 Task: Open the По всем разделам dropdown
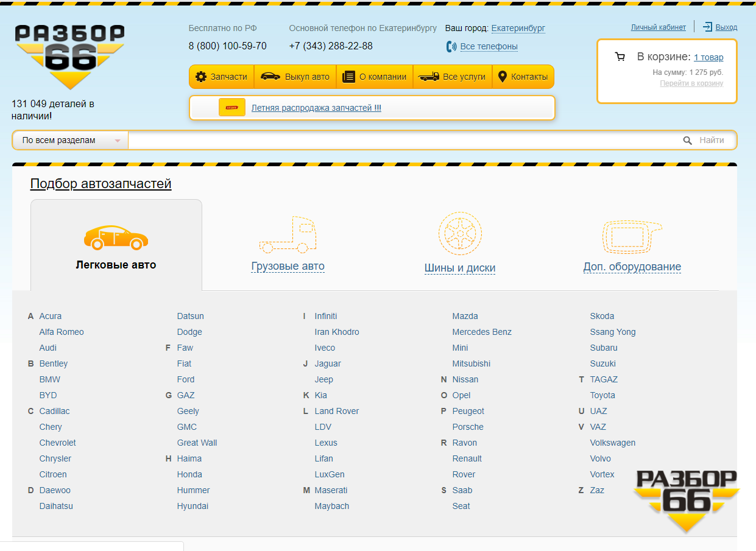(x=71, y=141)
